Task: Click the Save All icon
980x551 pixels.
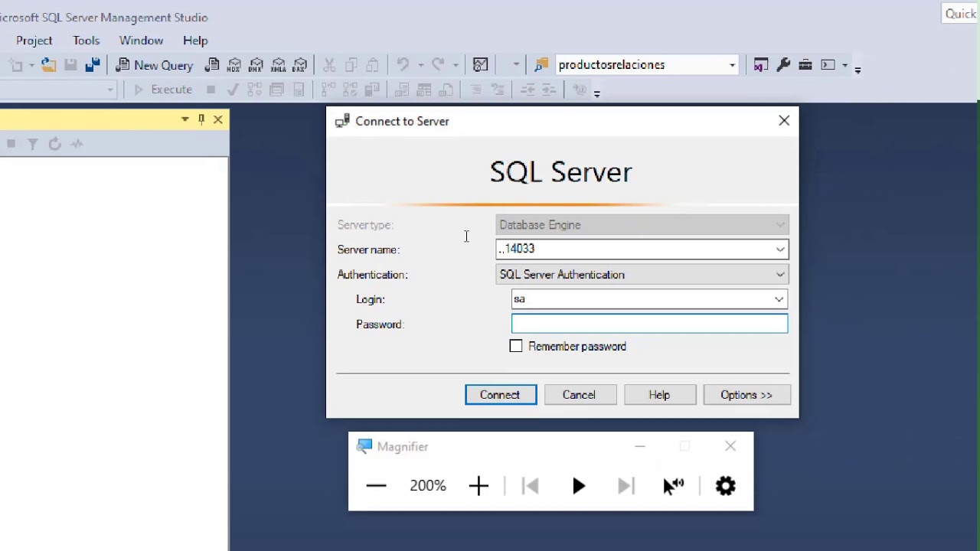Action: pyautogui.click(x=93, y=65)
